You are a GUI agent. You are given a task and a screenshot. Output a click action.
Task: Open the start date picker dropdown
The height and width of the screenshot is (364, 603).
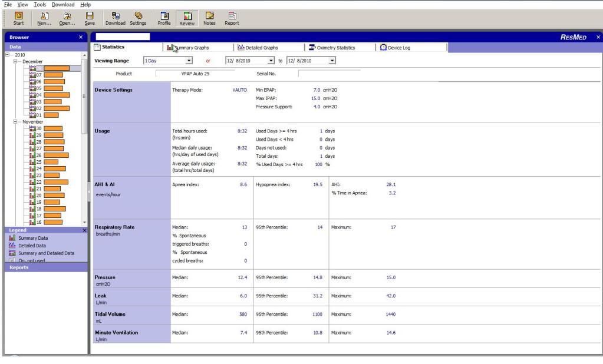tap(271, 61)
